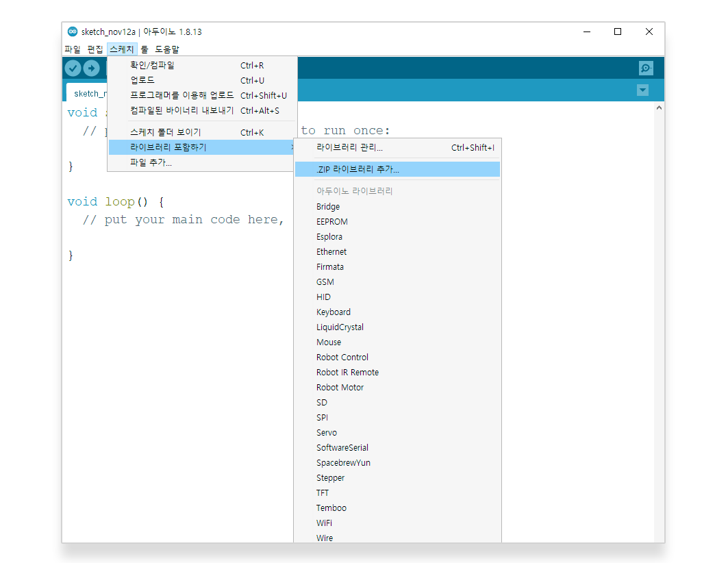
Task: Select the Temboo library
Action: click(397, 508)
